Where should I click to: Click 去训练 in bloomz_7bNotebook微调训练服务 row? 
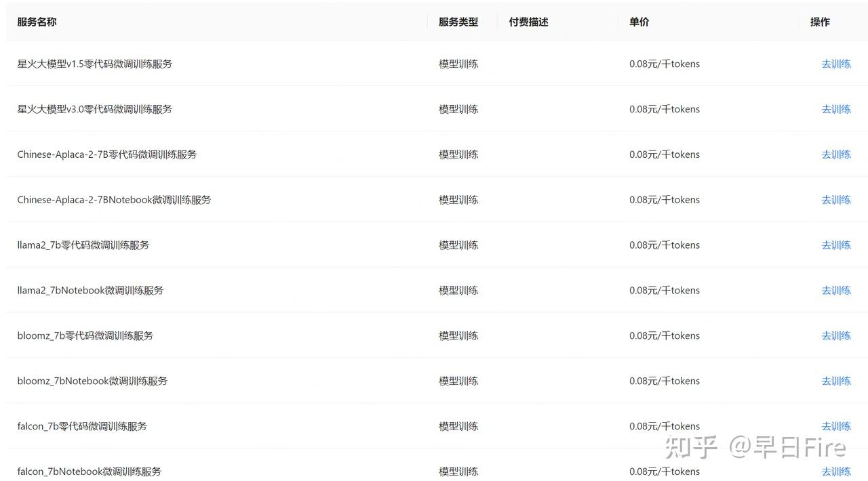(836, 381)
